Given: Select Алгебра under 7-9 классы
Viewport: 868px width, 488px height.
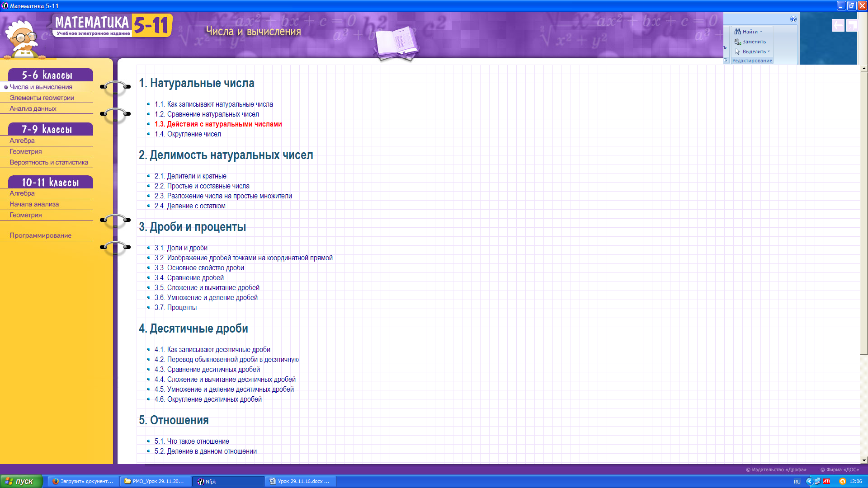Looking at the screenshot, I should point(22,141).
